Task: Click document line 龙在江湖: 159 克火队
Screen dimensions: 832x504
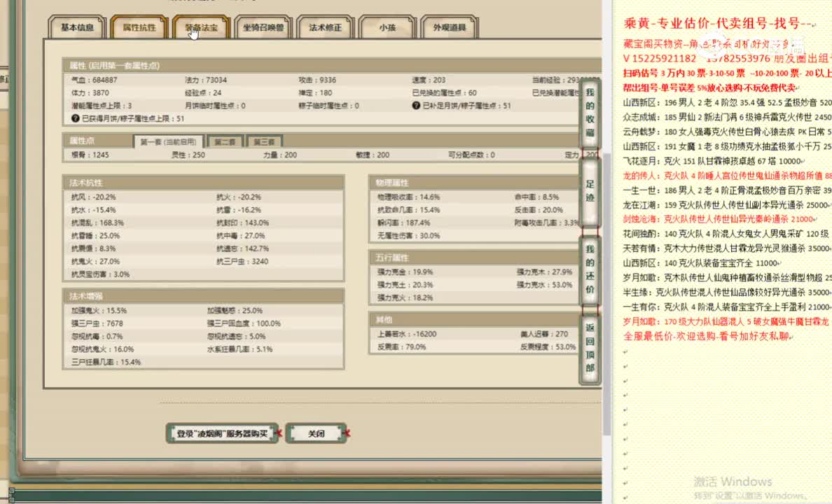Action: (727, 205)
